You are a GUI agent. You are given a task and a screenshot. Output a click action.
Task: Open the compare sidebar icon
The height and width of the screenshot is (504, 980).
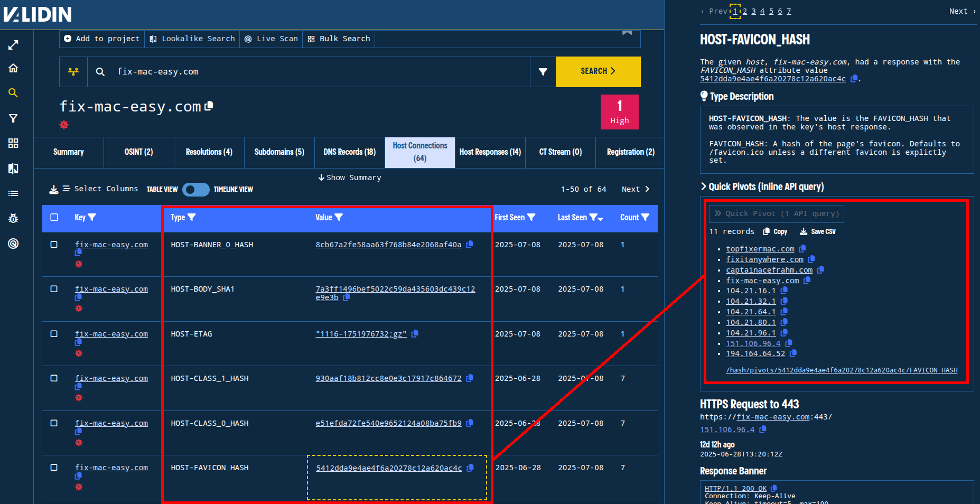coord(13,169)
